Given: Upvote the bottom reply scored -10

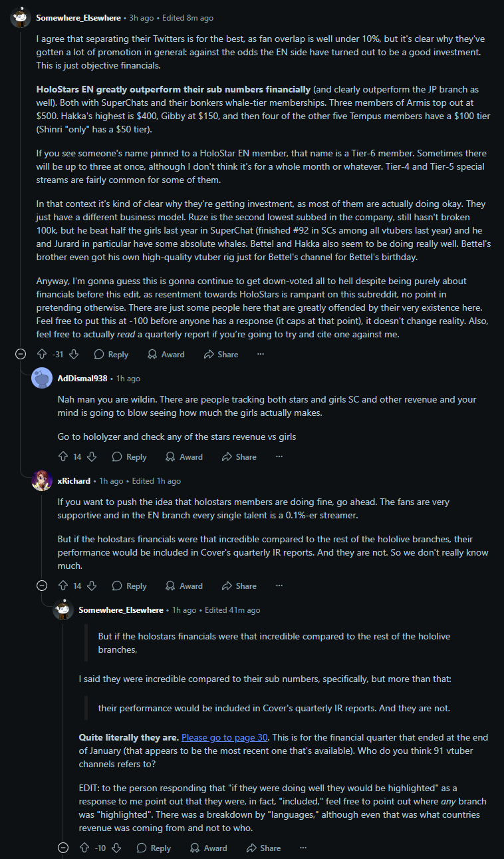Looking at the screenshot, I should [84, 848].
